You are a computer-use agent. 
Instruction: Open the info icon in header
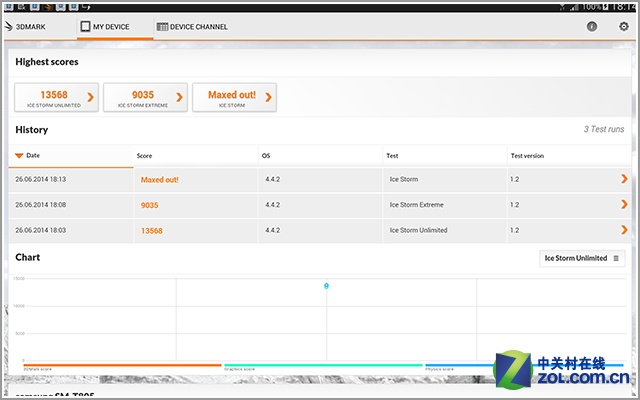(592, 27)
